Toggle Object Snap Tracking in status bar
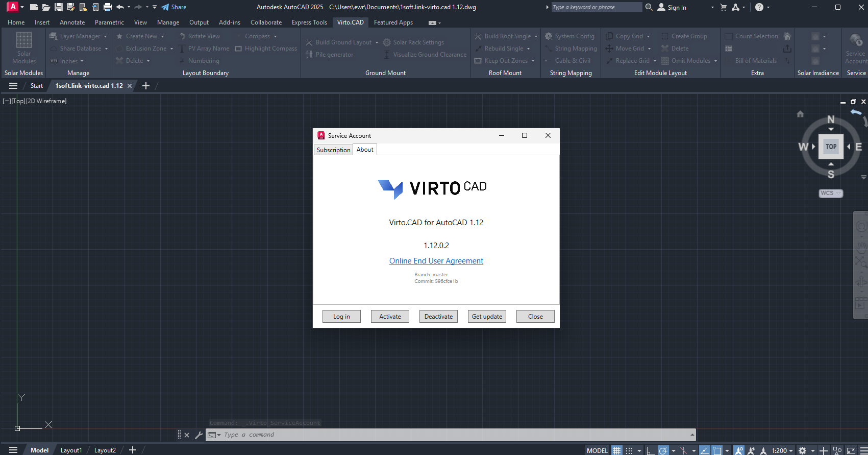Screen dimensions: 868x455 pos(704,450)
